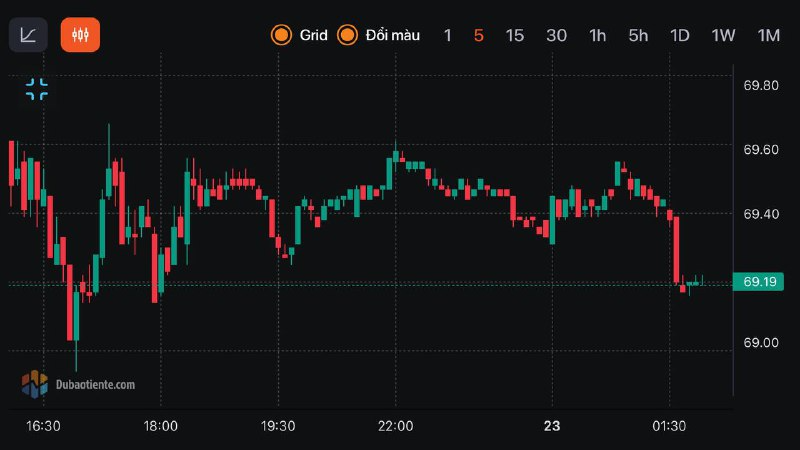Screen dimensions: 800x450
Task: Open the 1W weekly timeframe
Action: pos(723,35)
